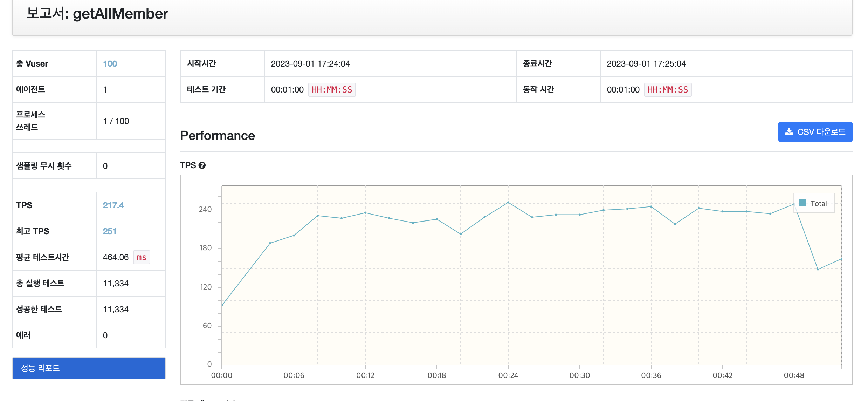
Task: Click the peak TPS value 251
Action: [109, 231]
